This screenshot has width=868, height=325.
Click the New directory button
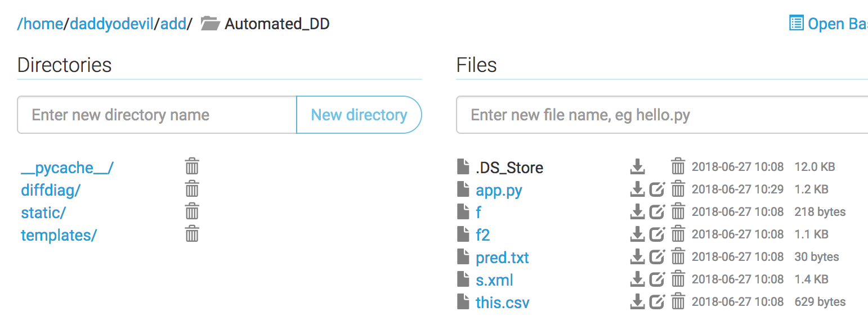tap(359, 115)
